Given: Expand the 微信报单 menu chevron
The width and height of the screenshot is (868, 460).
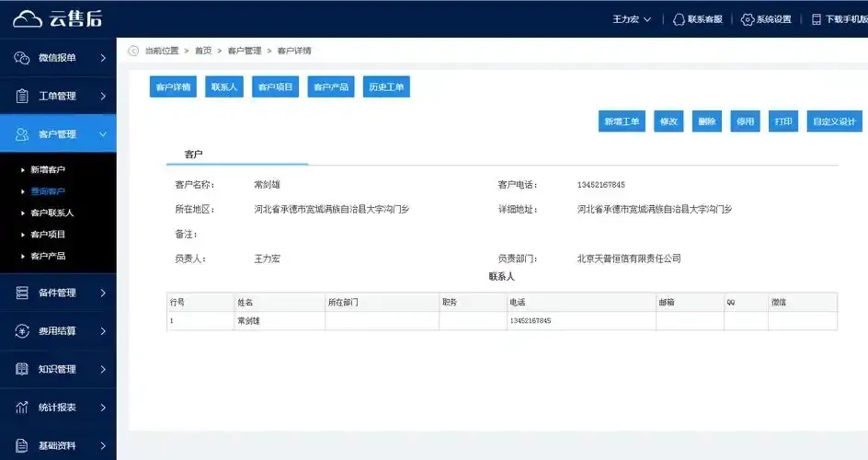Looking at the screenshot, I should point(103,58).
